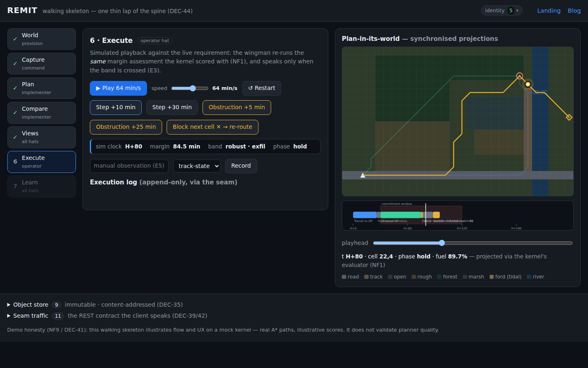Click the yellow diamond destination marker on map
Screen dimensions: 588x368
point(569,117)
